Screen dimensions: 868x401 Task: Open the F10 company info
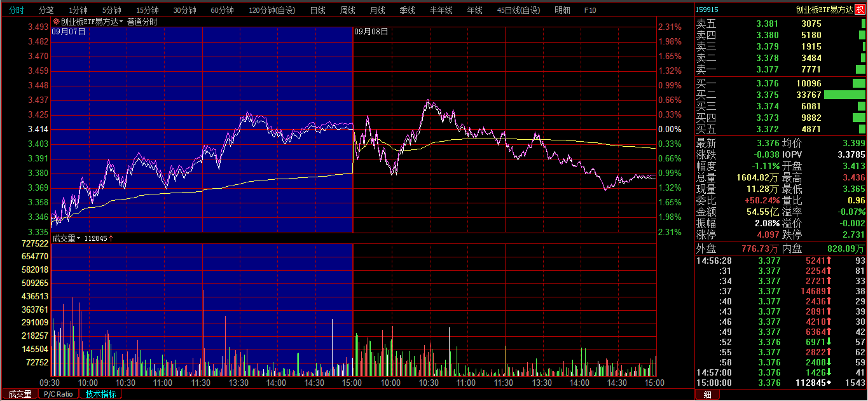(x=590, y=10)
